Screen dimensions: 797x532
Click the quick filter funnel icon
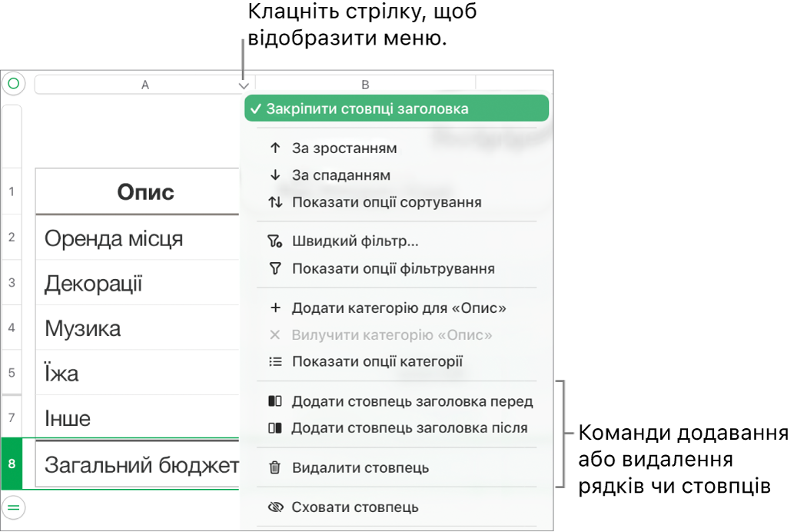(275, 241)
